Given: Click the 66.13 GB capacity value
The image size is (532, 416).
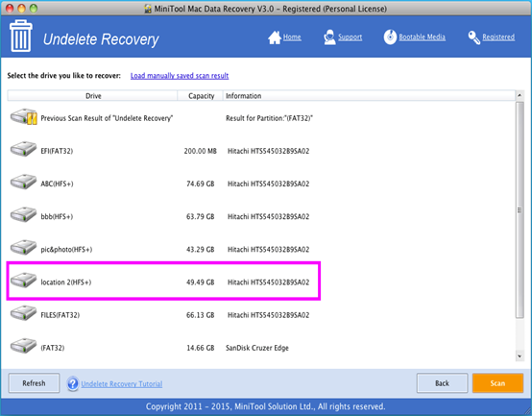Looking at the screenshot, I should tap(201, 315).
